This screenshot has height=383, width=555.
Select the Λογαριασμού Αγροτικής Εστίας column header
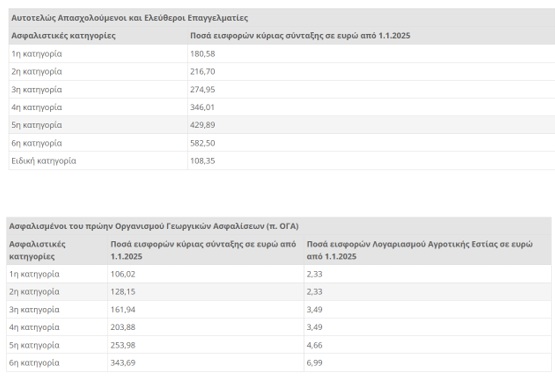click(x=419, y=250)
